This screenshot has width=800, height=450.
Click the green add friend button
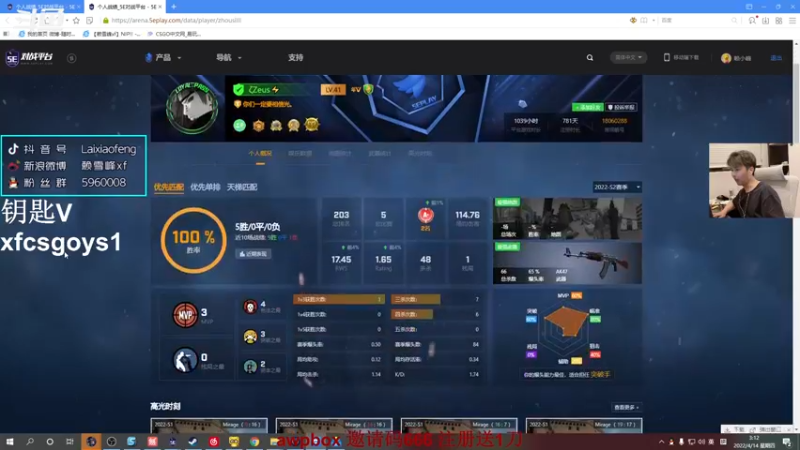click(x=588, y=107)
